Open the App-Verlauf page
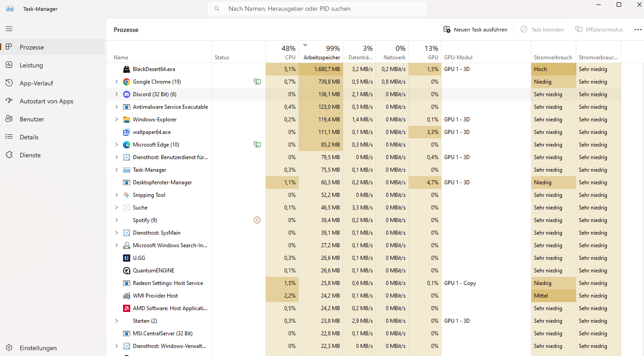 53,83
